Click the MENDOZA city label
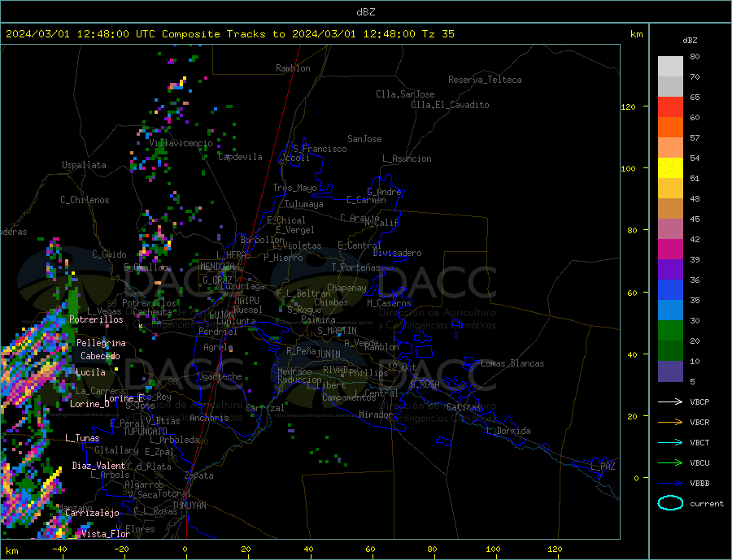The image size is (732, 560). pos(217,267)
